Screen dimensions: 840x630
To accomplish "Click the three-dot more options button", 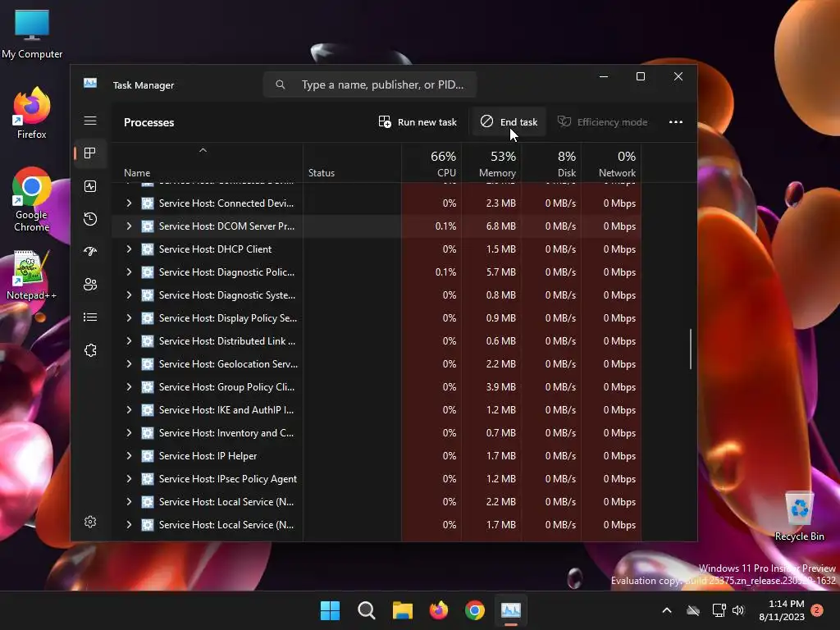I will [676, 122].
